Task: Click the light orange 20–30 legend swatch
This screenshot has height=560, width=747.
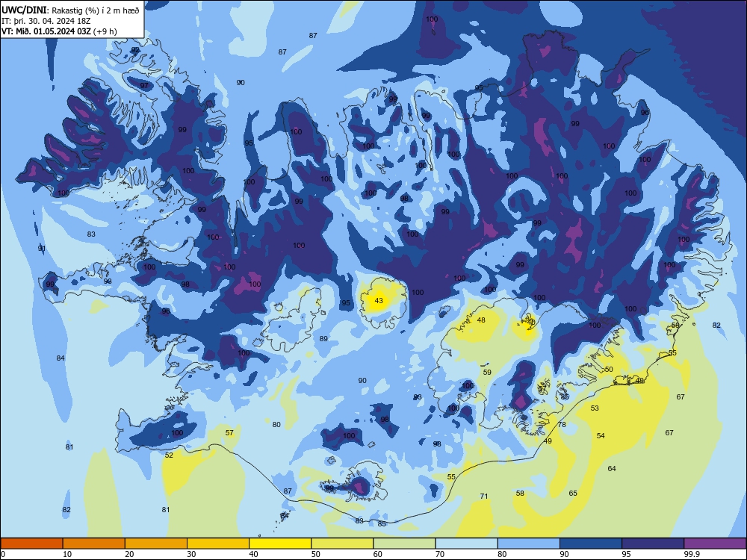Action: point(156,544)
